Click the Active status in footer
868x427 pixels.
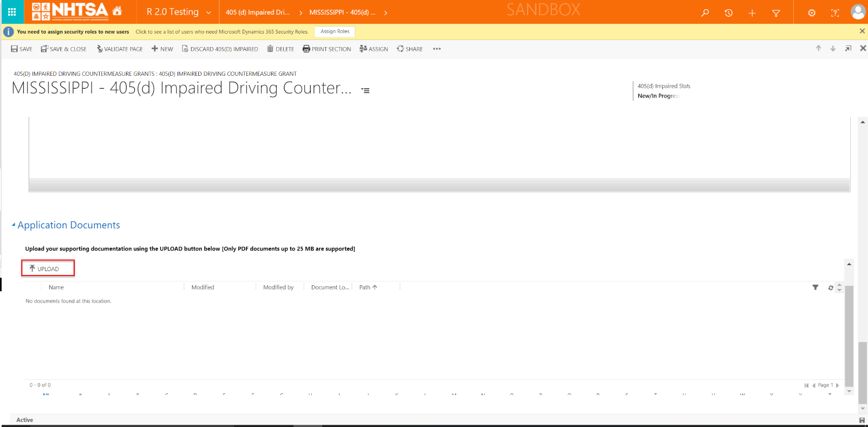[24, 420]
